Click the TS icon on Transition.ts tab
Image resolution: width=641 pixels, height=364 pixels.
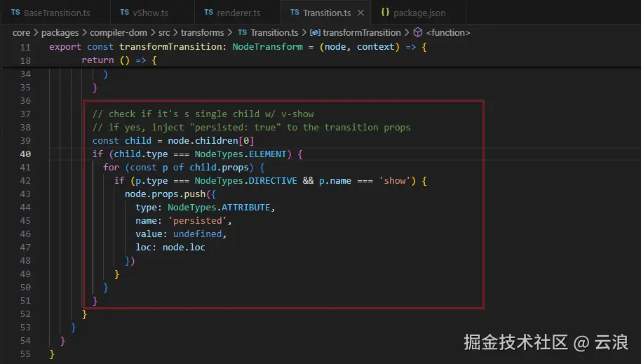(295, 12)
